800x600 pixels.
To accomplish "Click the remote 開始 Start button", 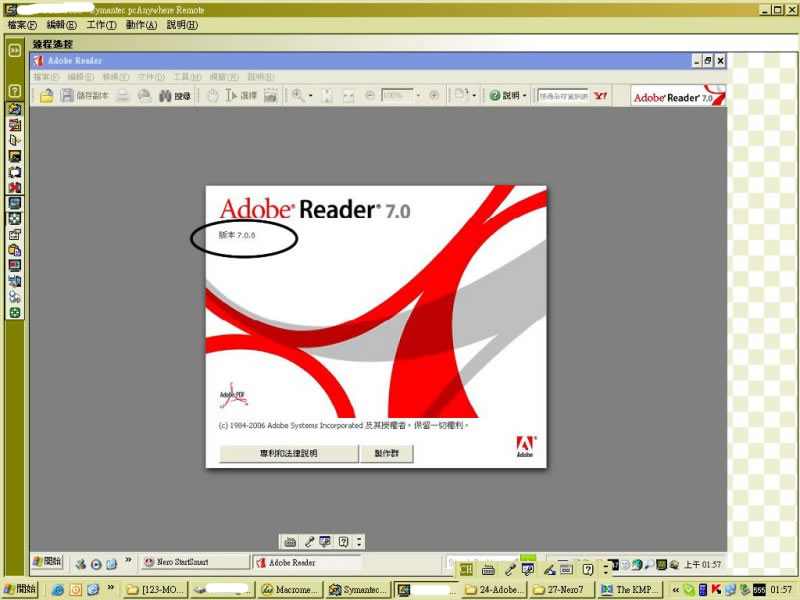I will [47, 562].
